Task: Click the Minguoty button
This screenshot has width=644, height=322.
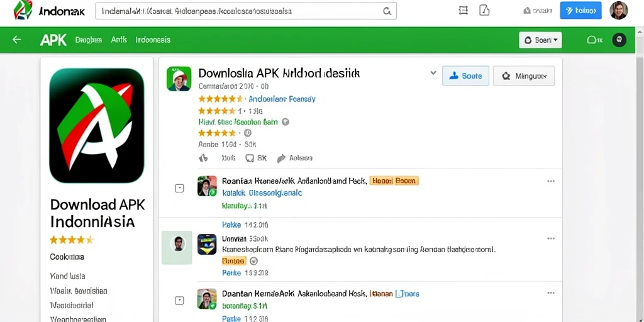Action: (x=524, y=75)
